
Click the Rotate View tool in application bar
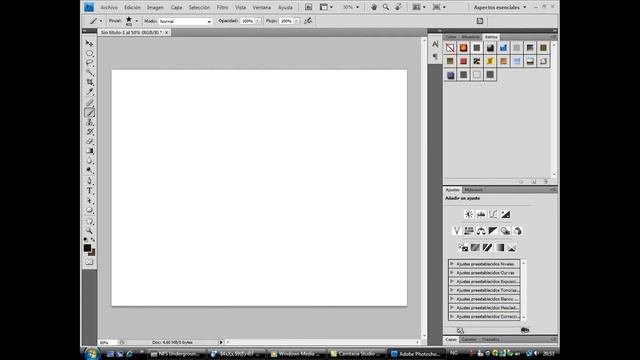point(398,7)
